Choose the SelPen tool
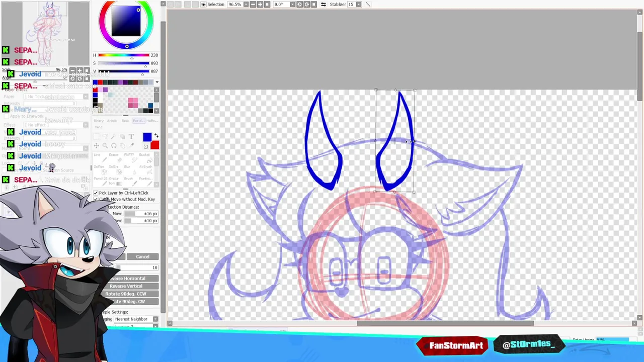The height and width of the screenshot is (362, 644). click(x=100, y=170)
